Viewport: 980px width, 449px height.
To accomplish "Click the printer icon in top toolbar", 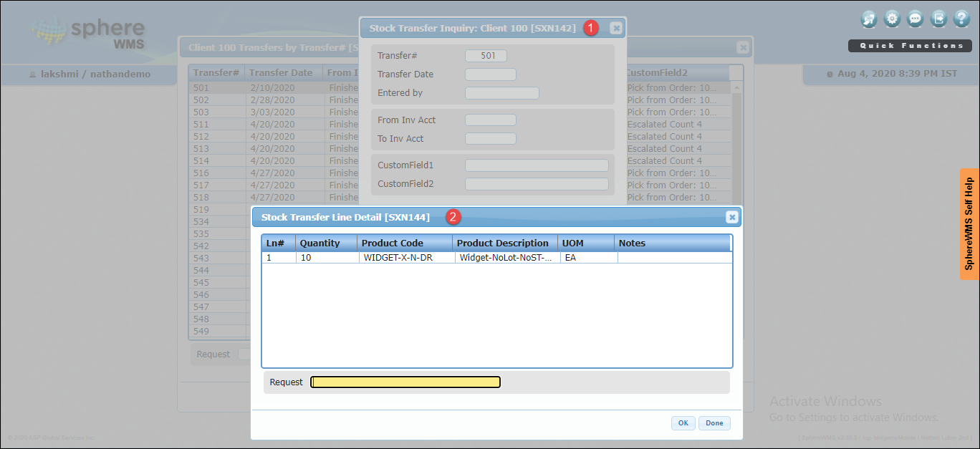I will point(869,19).
